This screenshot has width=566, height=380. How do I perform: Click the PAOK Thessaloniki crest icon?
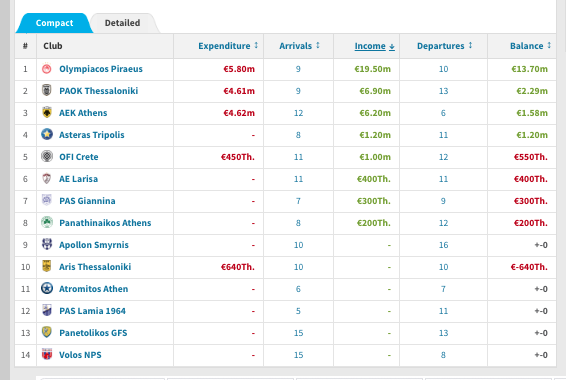click(x=47, y=90)
